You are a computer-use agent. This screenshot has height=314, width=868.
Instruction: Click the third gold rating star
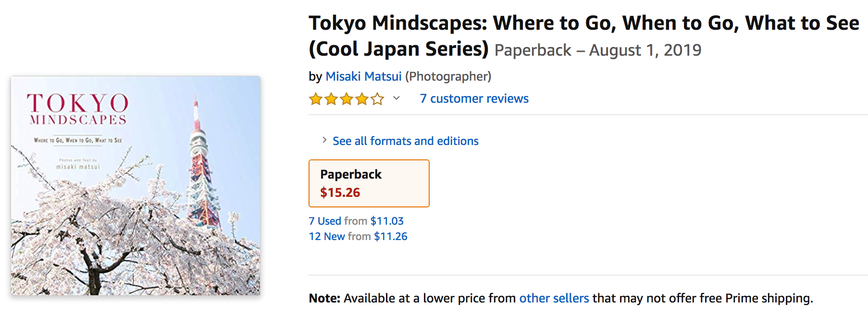click(x=347, y=99)
